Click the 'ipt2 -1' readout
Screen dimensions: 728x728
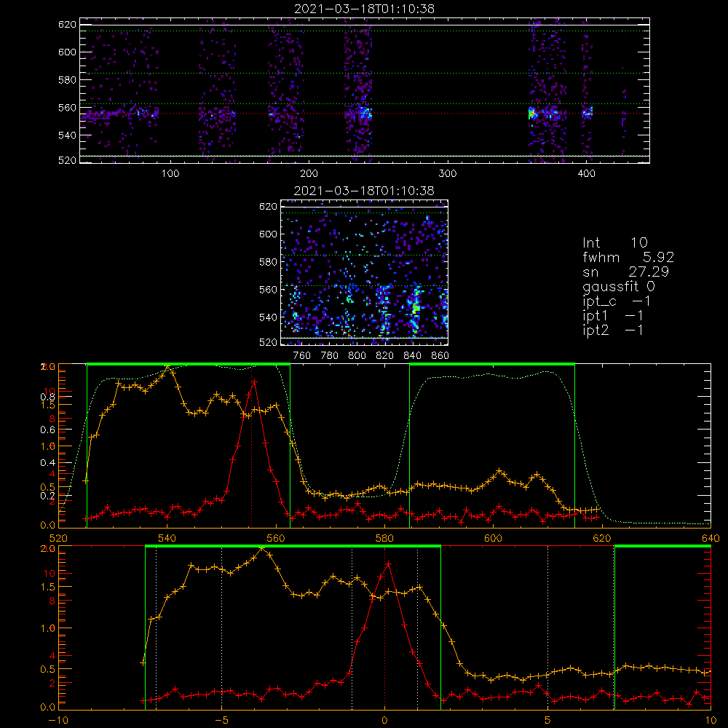(613, 330)
